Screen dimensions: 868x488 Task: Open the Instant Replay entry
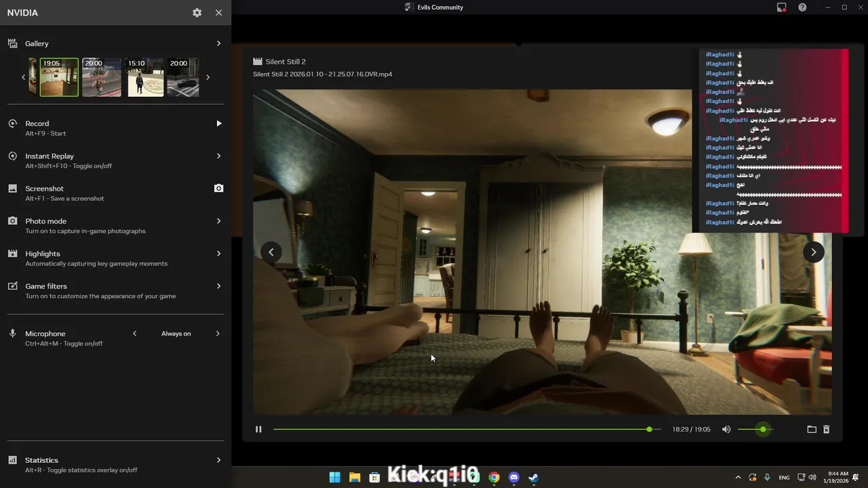tap(115, 161)
